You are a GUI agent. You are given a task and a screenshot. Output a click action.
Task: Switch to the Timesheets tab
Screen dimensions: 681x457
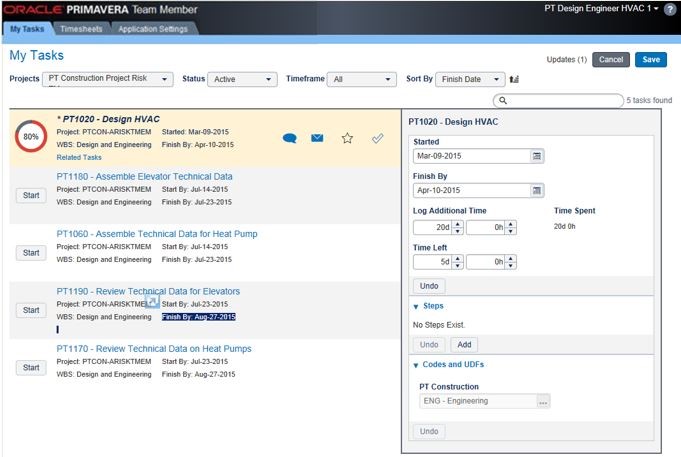(81, 29)
